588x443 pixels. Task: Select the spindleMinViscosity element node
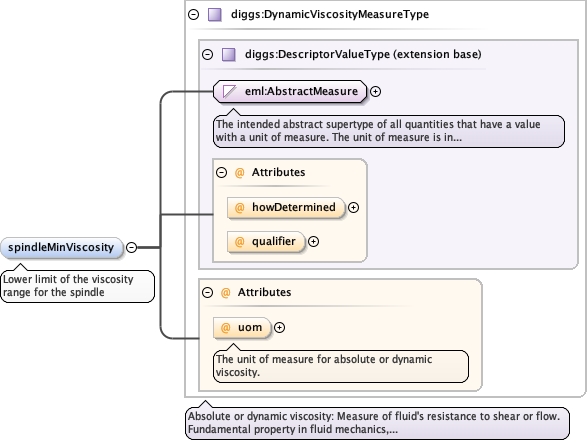[62, 248]
